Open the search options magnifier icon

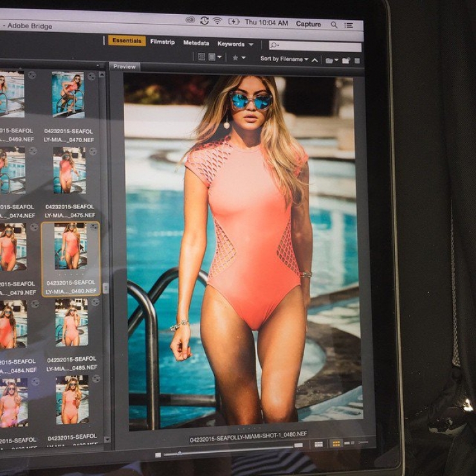273,45
